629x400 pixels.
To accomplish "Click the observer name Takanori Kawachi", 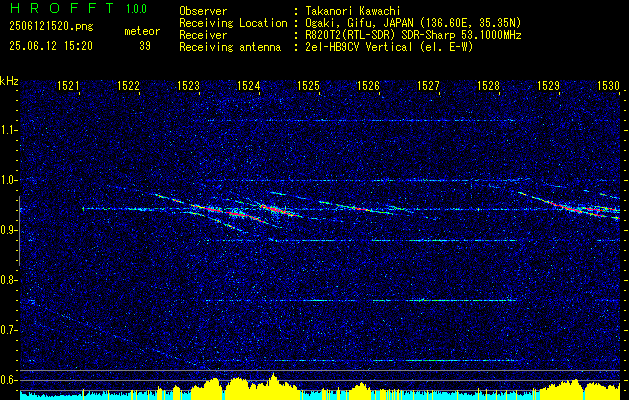I will click(353, 11).
